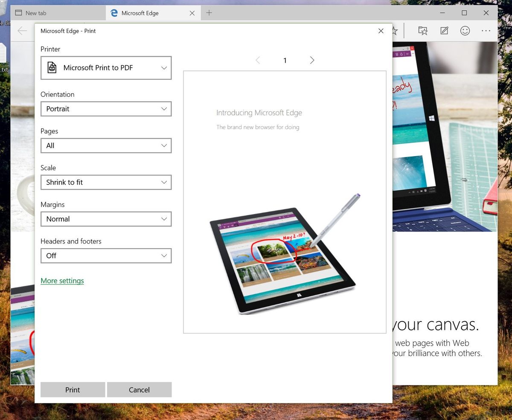Open a new tab with the plus icon
Screen dimensions: 512x420
[209, 13]
